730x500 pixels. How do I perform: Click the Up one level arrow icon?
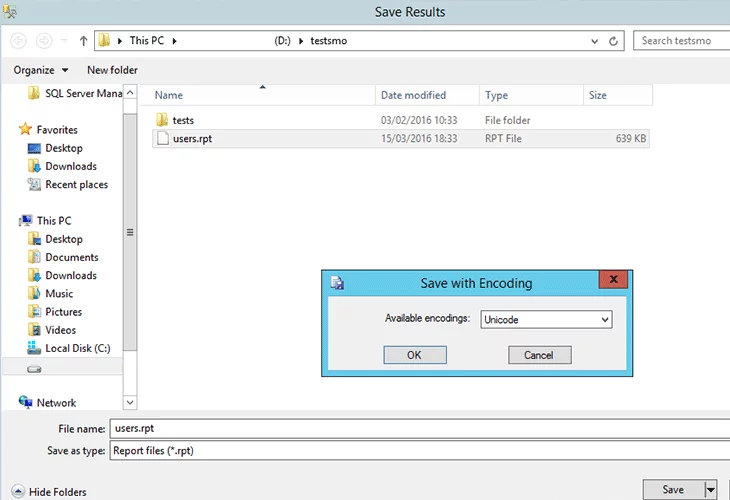pos(82,41)
